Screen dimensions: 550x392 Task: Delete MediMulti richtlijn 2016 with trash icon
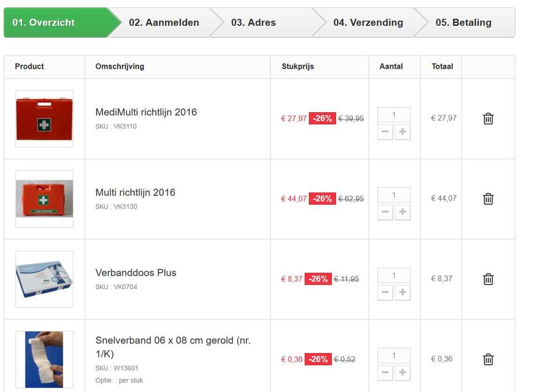pyautogui.click(x=488, y=118)
